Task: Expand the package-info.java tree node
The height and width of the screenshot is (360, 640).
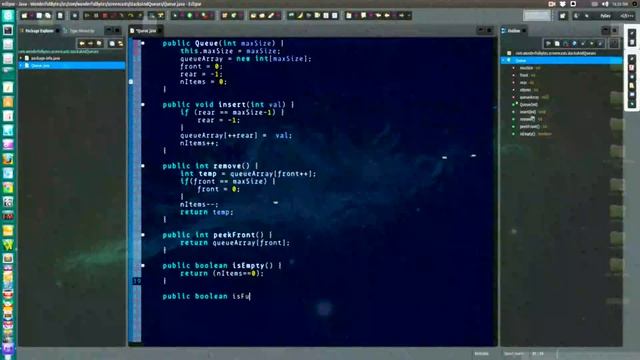Action: click(21, 58)
